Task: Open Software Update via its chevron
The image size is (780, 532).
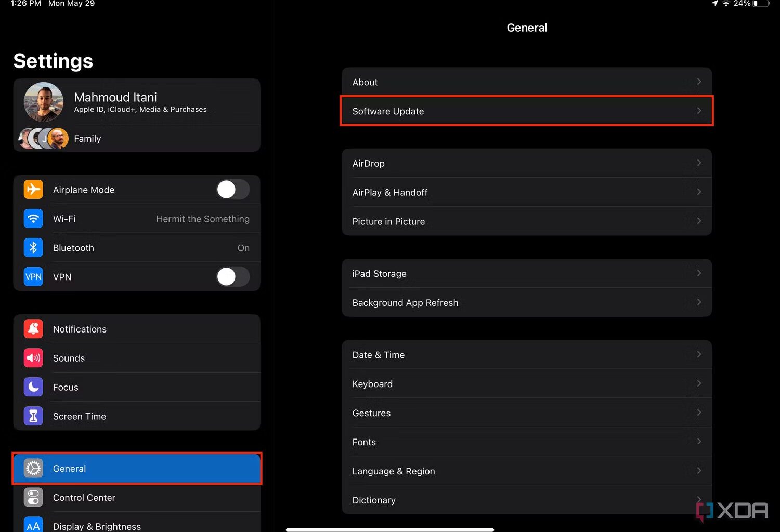Action: pos(699,111)
